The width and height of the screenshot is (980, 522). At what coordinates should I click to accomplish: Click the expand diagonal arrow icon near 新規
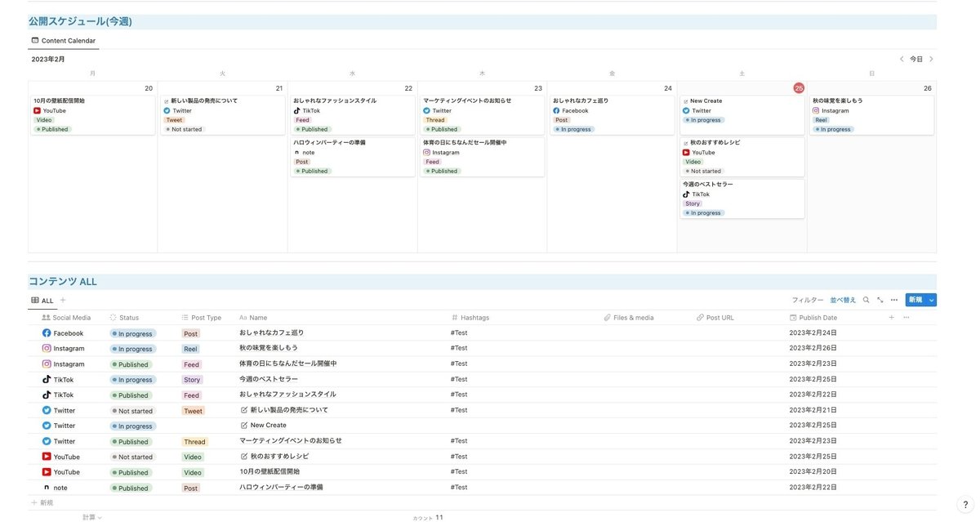point(879,298)
